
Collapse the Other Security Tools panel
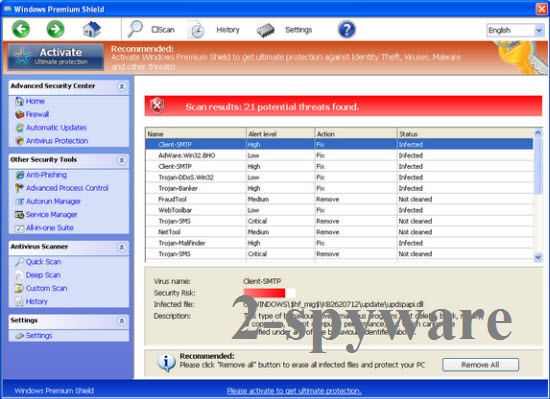122,160
